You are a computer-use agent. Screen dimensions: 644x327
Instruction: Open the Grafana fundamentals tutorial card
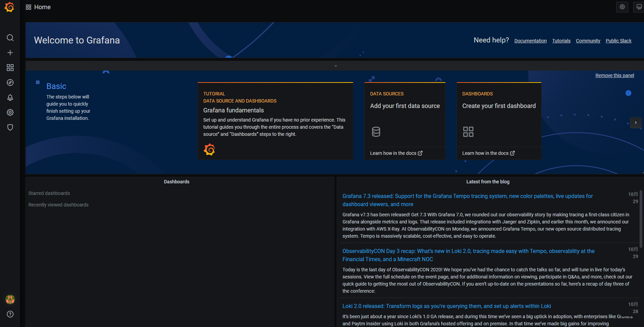pyautogui.click(x=275, y=121)
